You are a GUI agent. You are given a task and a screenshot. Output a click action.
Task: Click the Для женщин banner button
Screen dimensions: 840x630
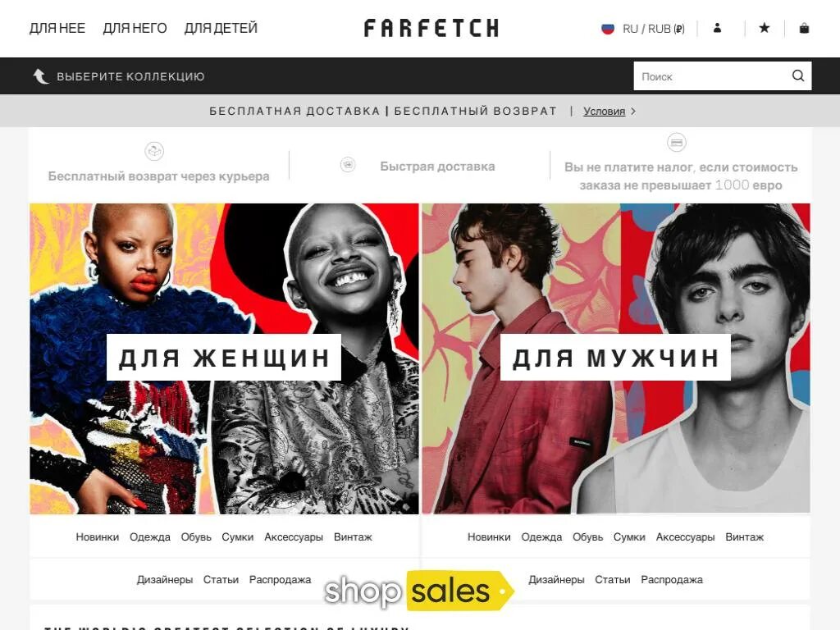[x=224, y=358]
